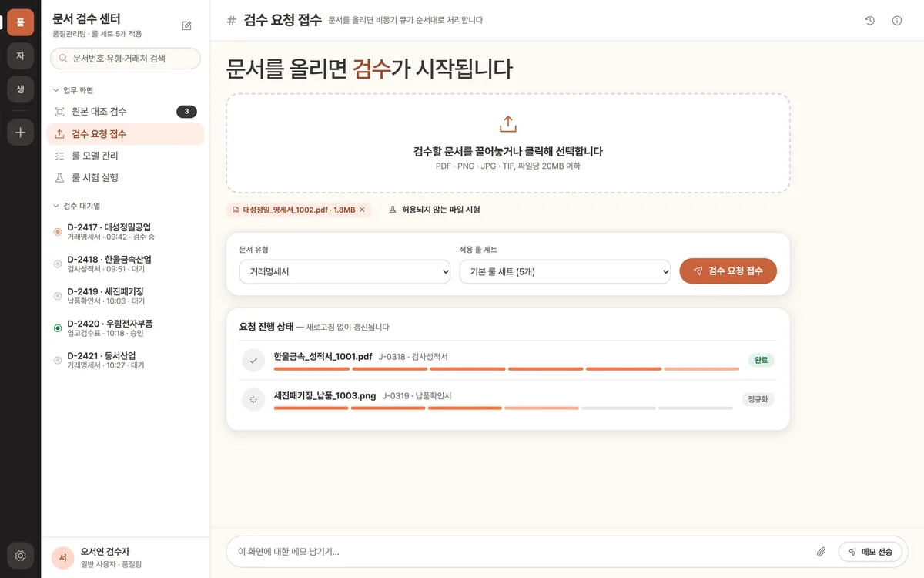Select status dot of D-2421 동서산업
This screenshot has height=578, width=924.
tap(58, 361)
